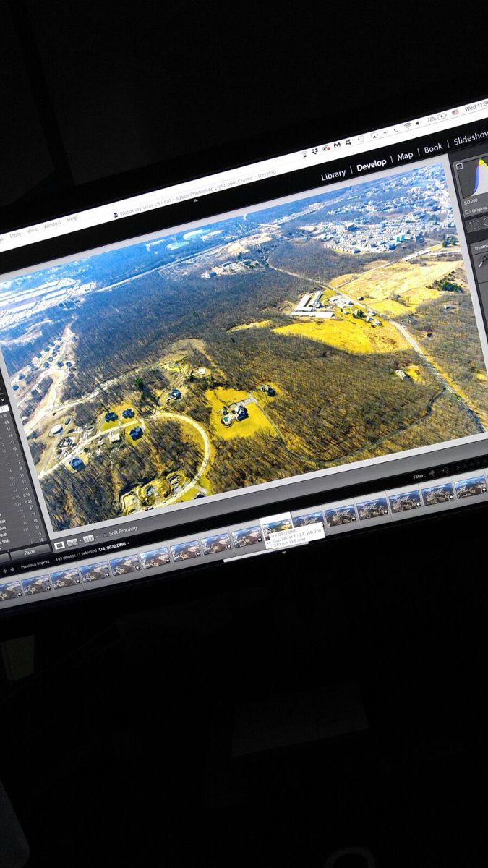Pick the White Balance eyedropper tool
Viewport: 488px width, 868px height.
[482, 261]
